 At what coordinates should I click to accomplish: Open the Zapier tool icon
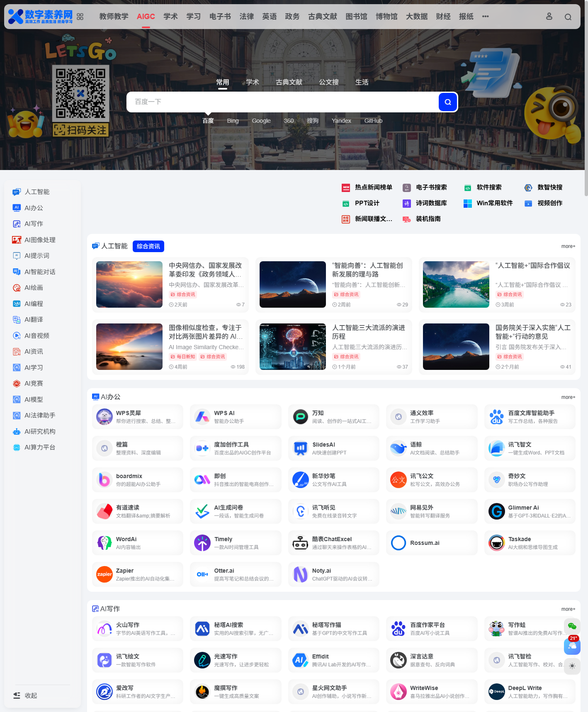pos(104,574)
